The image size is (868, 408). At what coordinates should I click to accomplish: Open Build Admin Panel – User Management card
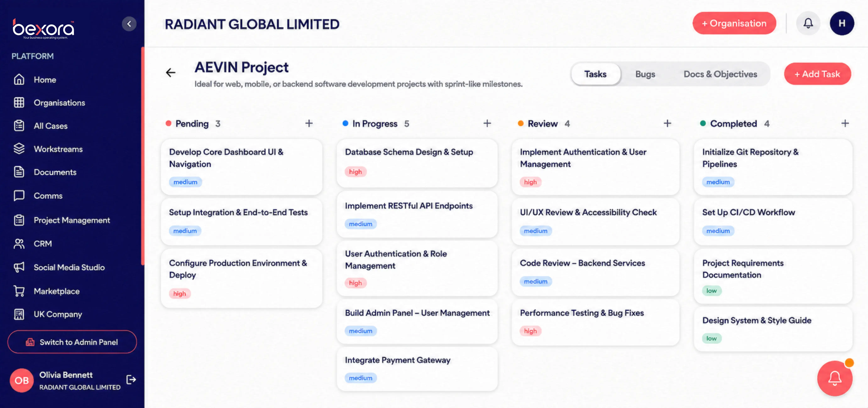[x=417, y=321]
